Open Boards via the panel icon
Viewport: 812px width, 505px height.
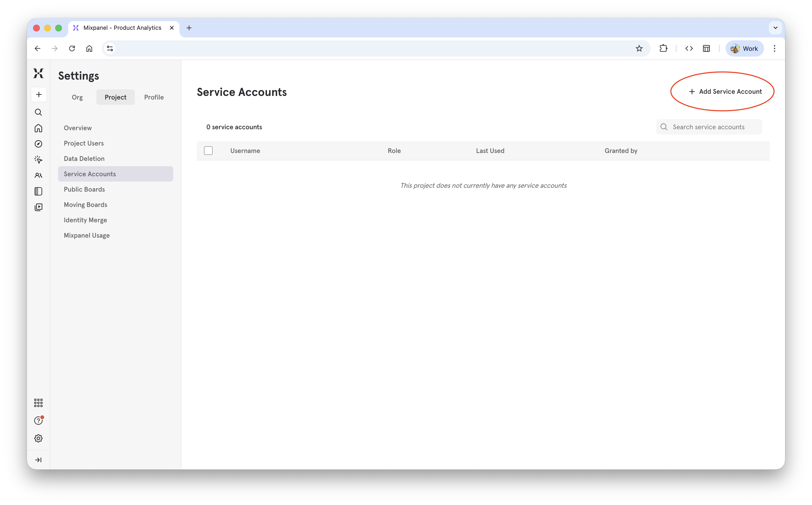[38, 191]
